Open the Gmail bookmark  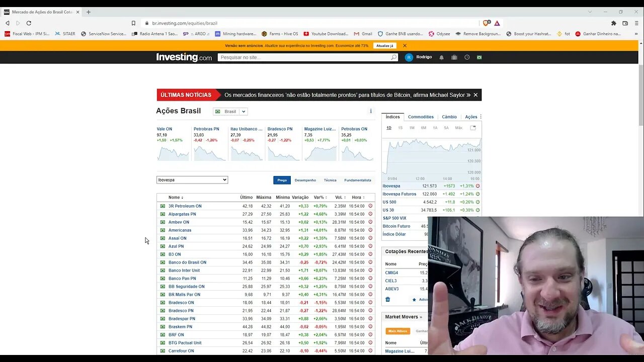click(363, 34)
